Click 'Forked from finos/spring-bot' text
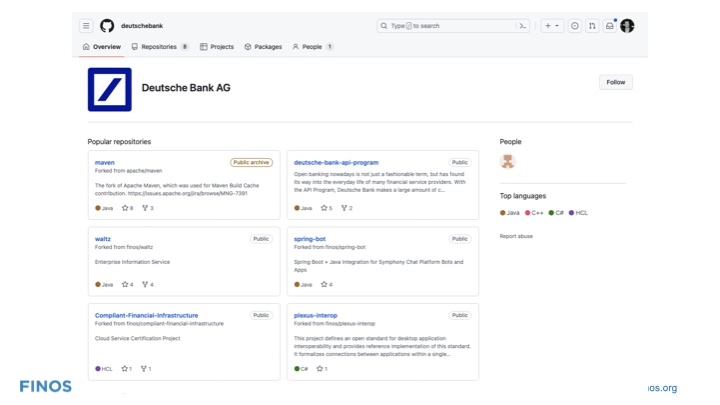This screenshot has width=720, height=405. click(330, 247)
